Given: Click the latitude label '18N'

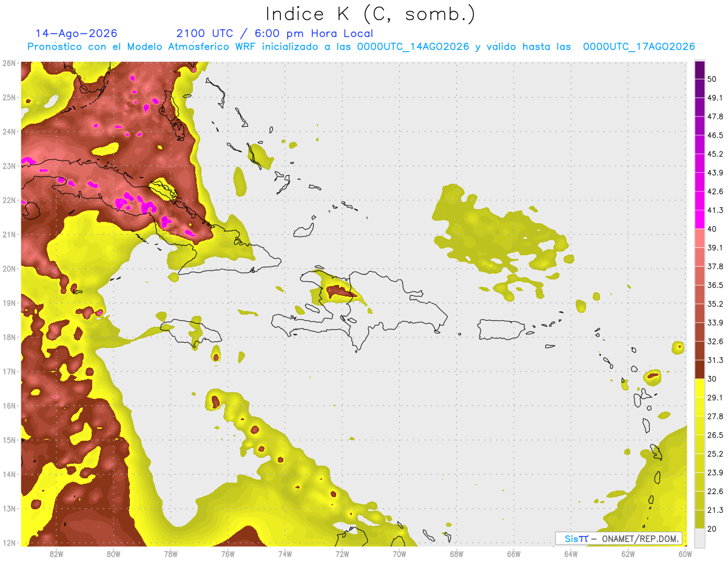Looking at the screenshot, I should [9, 337].
